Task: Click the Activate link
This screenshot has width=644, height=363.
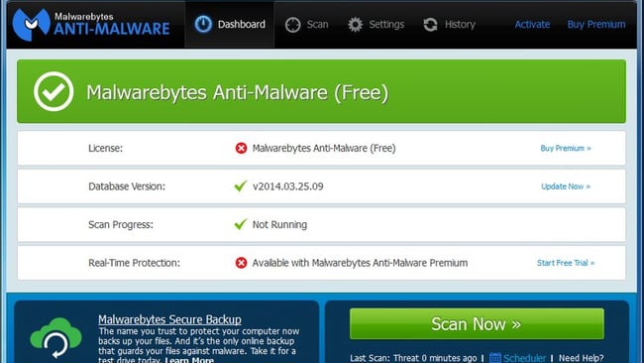Action: click(x=532, y=24)
